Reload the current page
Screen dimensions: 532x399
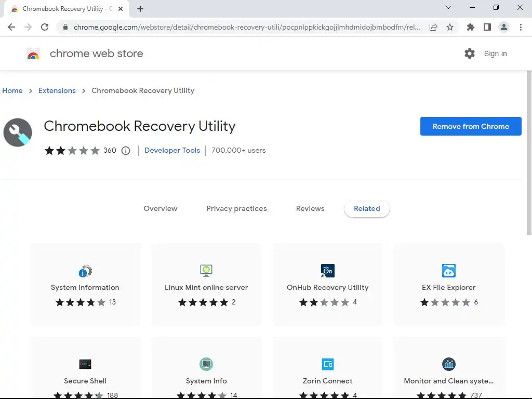45,27
